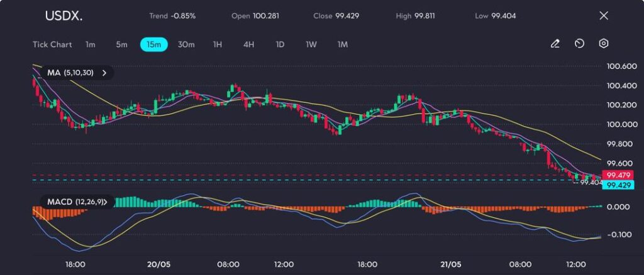Select the 1H chart interval

point(218,45)
